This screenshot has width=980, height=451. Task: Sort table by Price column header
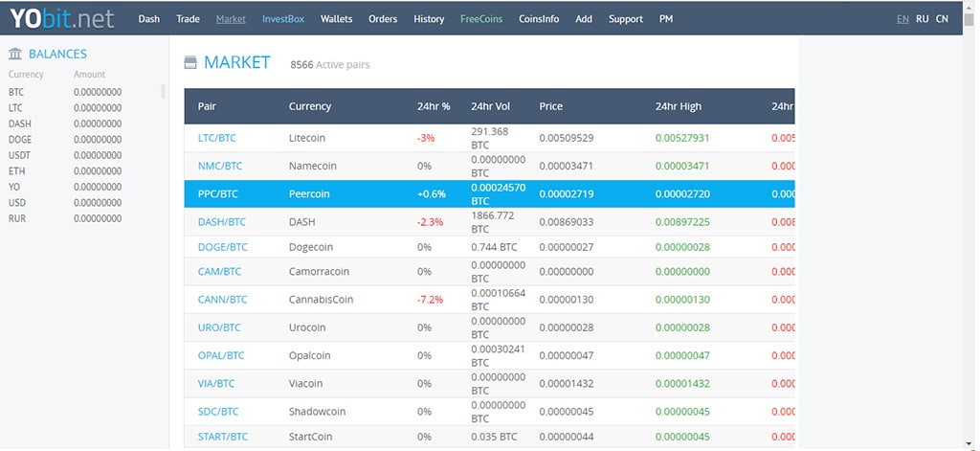point(550,106)
